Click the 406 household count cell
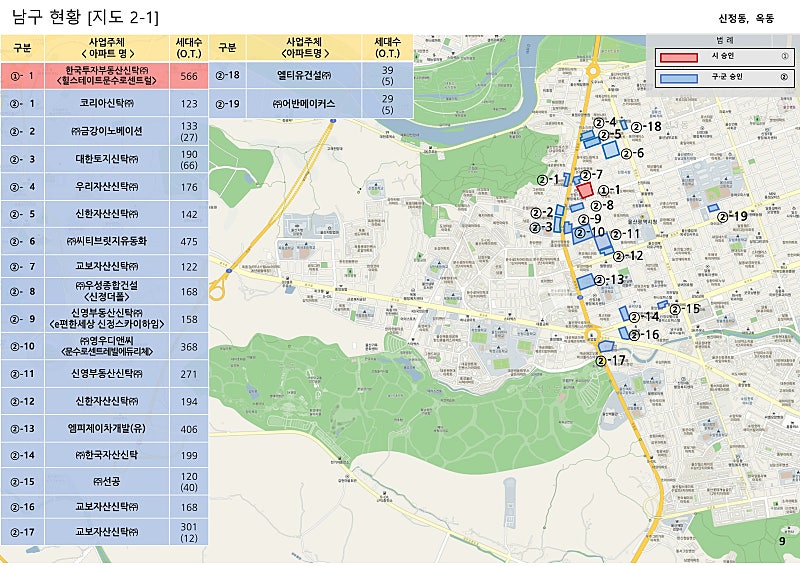This screenshot has width=800, height=566. [x=189, y=429]
